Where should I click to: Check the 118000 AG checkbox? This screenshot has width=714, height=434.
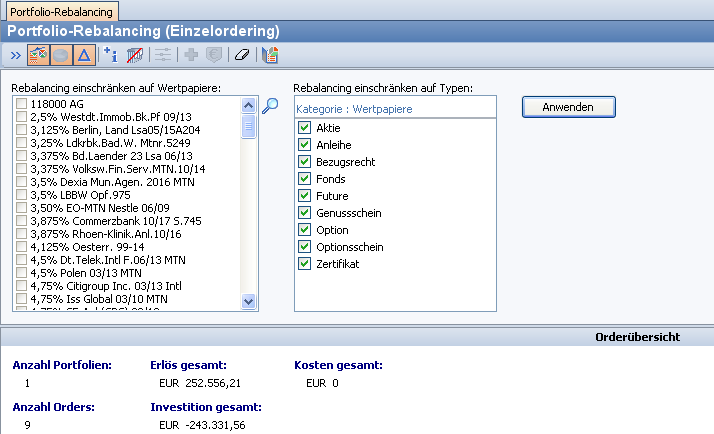[x=22, y=103]
